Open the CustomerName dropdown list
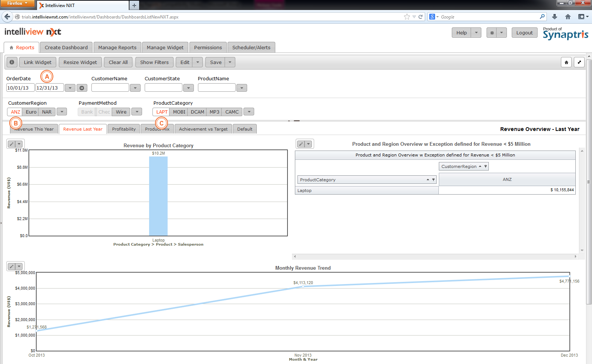592x364 pixels. coord(135,88)
